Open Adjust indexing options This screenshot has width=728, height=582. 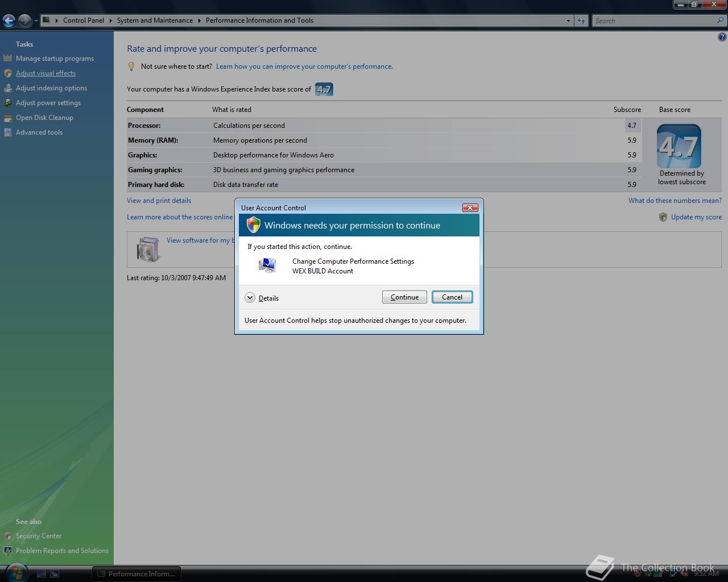[x=51, y=88]
